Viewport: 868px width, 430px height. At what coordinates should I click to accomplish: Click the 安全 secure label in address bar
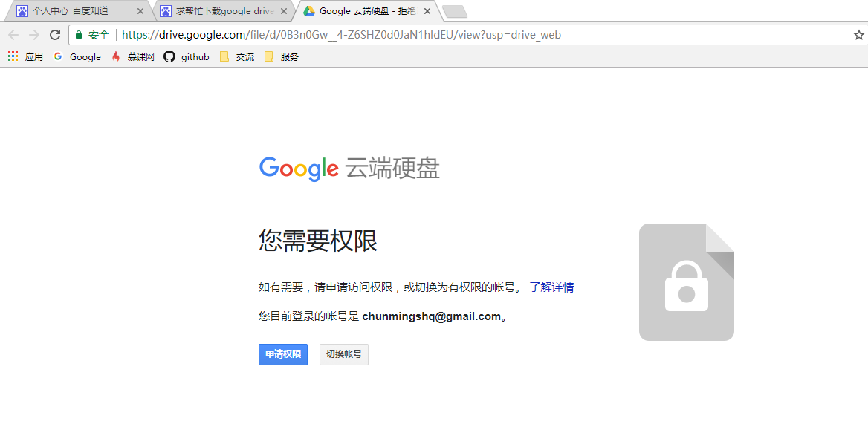point(99,35)
